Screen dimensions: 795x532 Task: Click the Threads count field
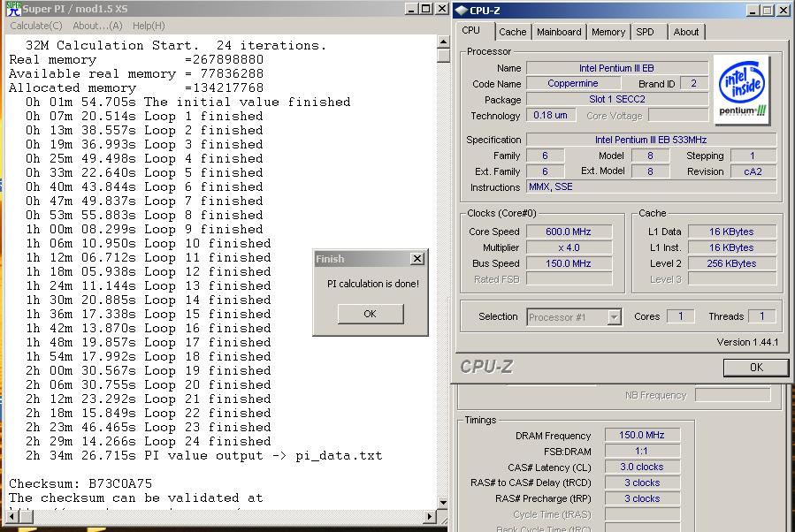[x=761, y=316]
